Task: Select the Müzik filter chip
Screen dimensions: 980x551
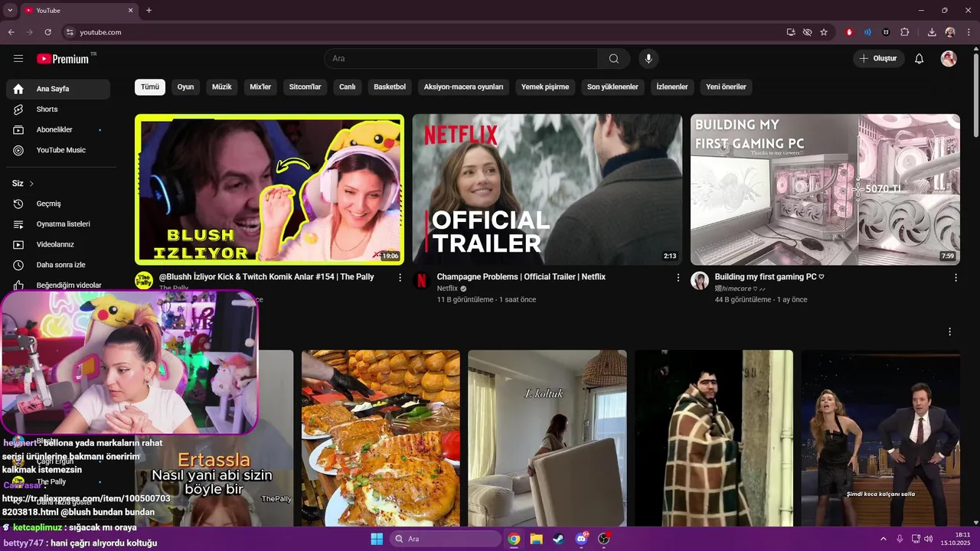Action: (x=221, y=87)
